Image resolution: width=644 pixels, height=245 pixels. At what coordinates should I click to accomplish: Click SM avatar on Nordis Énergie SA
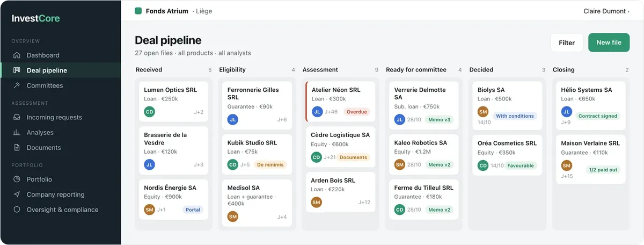click(150, 210)
